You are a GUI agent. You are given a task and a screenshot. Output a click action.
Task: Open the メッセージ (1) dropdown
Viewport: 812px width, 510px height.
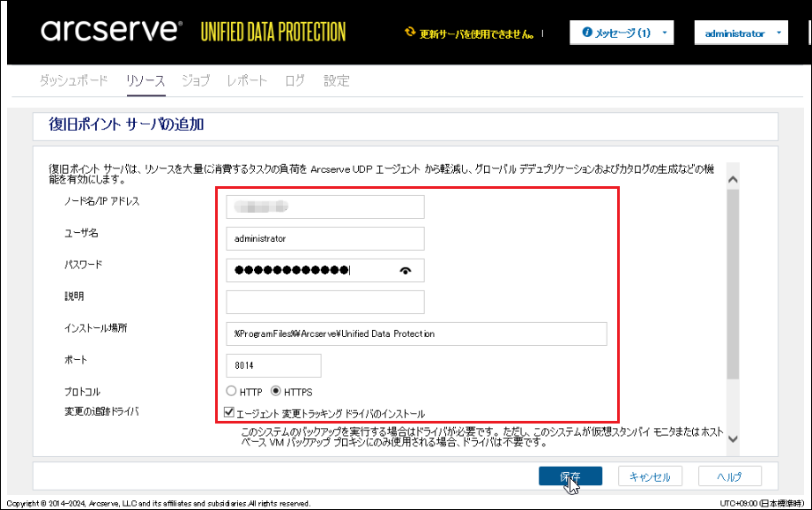tap(622, 33)
